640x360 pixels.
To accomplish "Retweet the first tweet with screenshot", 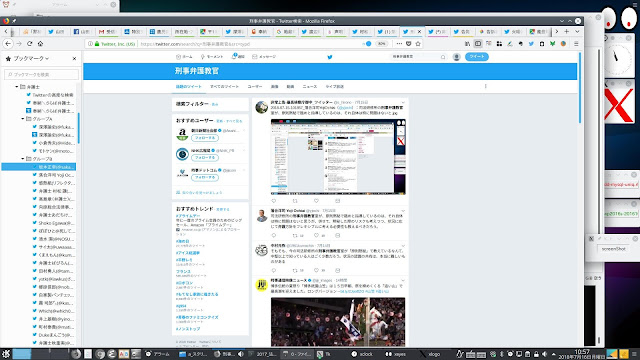I will (295, 201).
